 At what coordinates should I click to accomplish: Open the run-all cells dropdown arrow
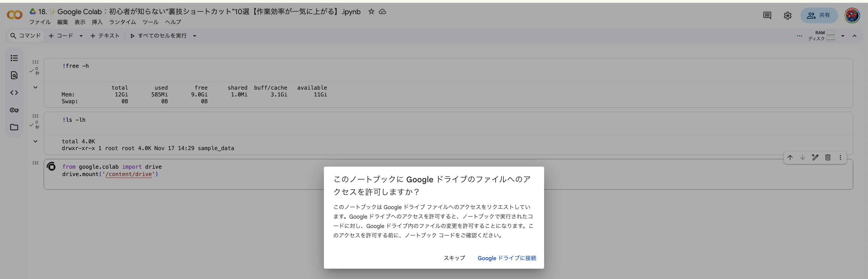pyautogui.click(x=195, y=36)
